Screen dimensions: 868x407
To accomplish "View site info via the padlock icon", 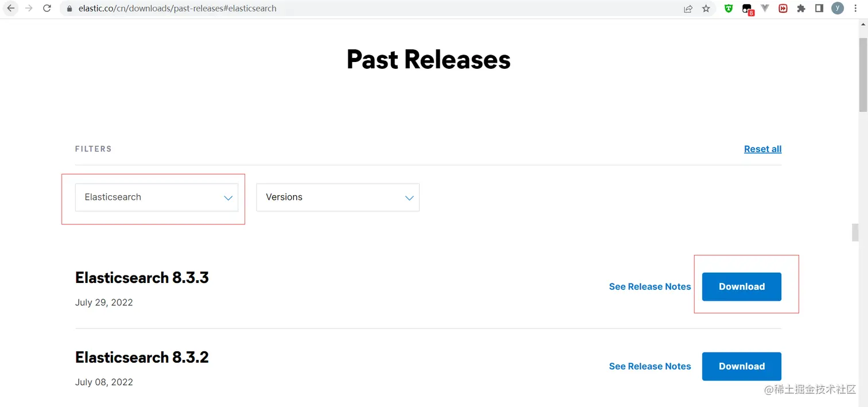I will click(70, 9).
